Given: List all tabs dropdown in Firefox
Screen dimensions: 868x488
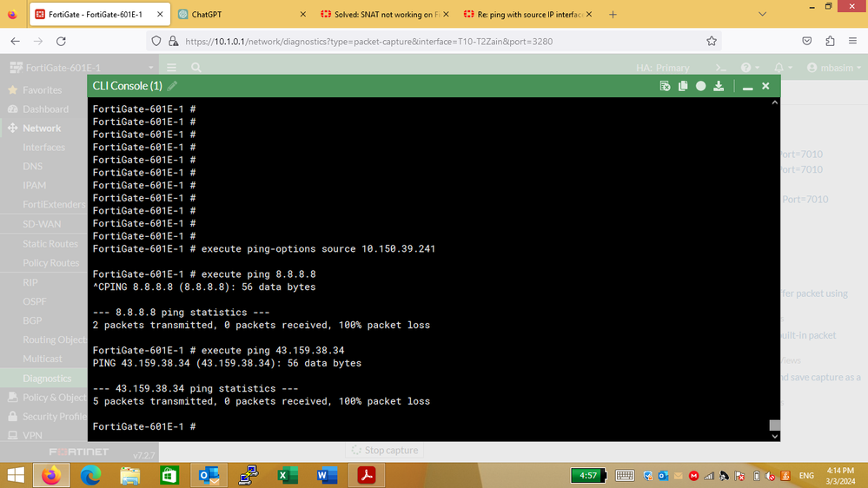Looking at the screenshot, I should click(x=762, y=15).
